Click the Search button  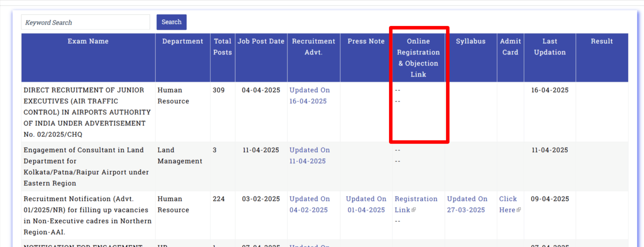click(x=171, y=22)
